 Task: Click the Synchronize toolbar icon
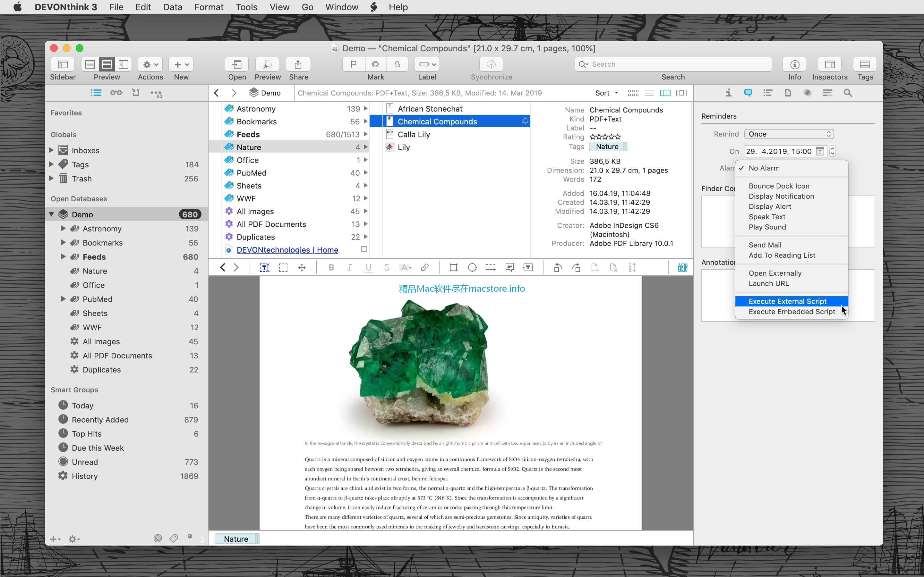point(492,64)
